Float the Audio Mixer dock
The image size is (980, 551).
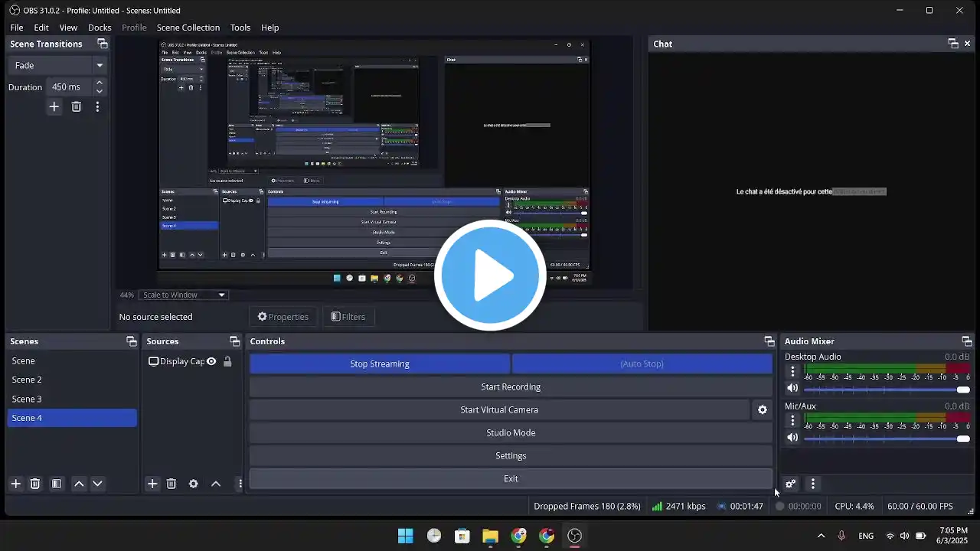click(x=967, y=341)
